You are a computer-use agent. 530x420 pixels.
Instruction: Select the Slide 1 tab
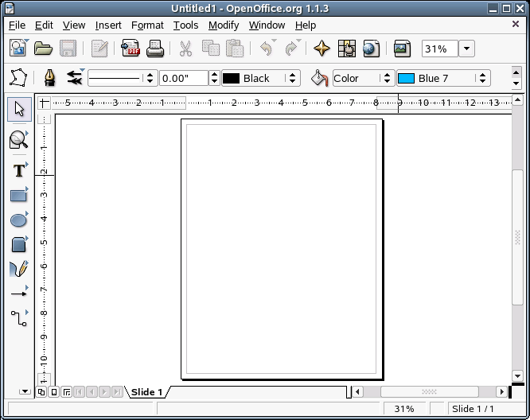146,392
